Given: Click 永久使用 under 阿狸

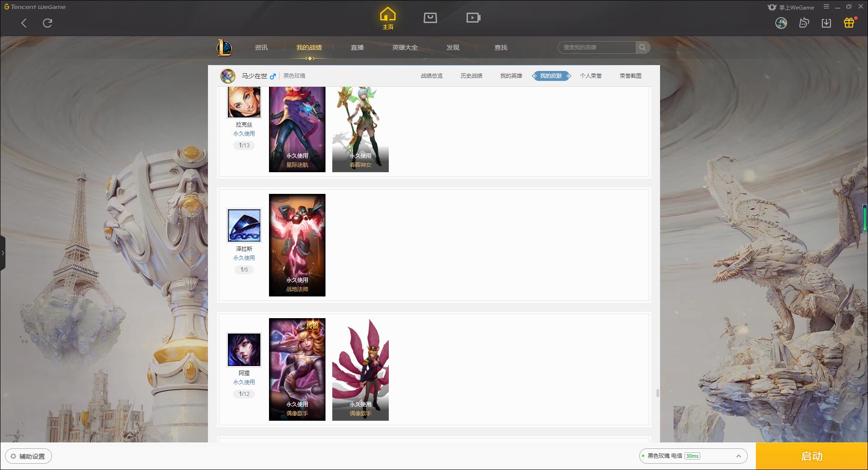Looking at the screenshot, I should (x=244, y=382).
